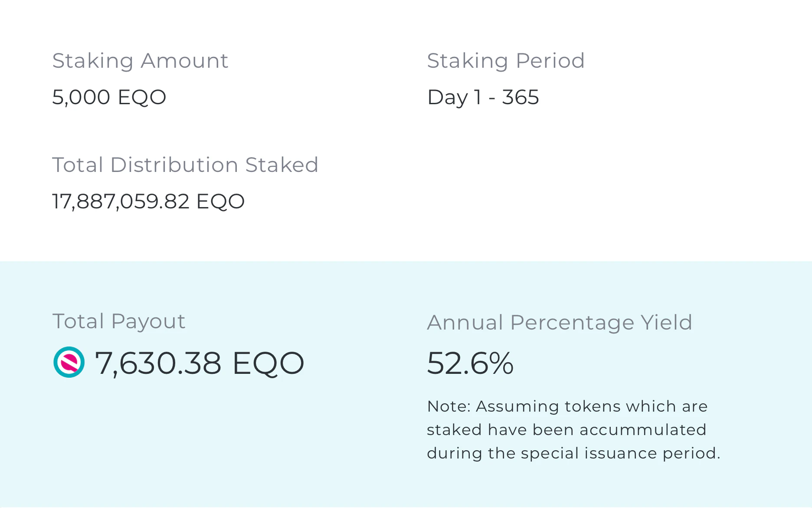Click "during the special issuance period." line
This screenshot has height=508, width=812.
573,453
